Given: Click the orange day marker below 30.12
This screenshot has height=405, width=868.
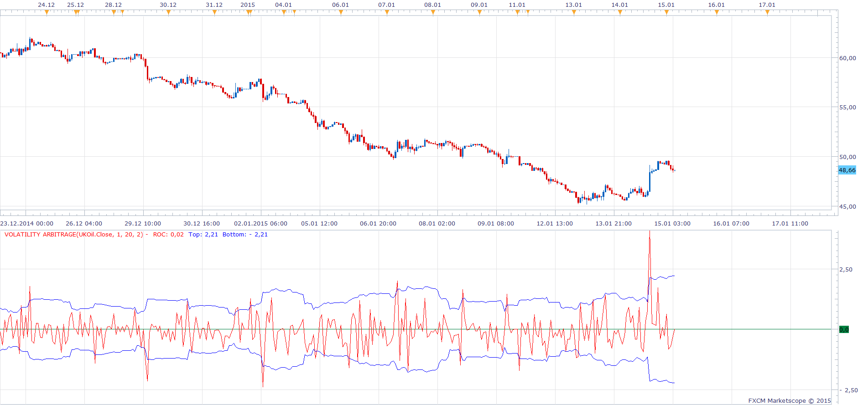Looking at the screenshot, I should click(168, 12).
